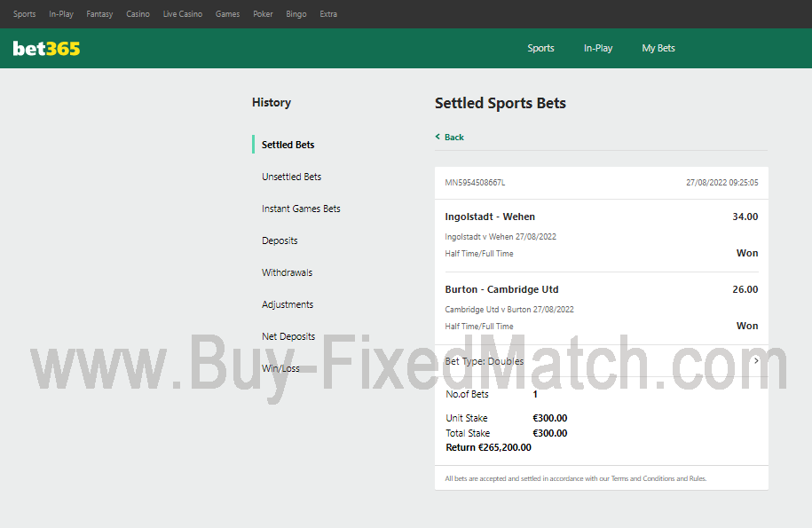Click the bet365 logo
Screen dimensions: 812x528
[46, 49]
